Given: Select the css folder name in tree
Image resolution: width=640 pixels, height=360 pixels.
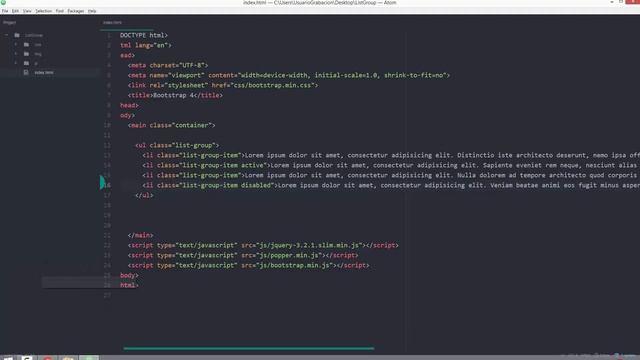Looking at the screenshot, I should point(38,44).
